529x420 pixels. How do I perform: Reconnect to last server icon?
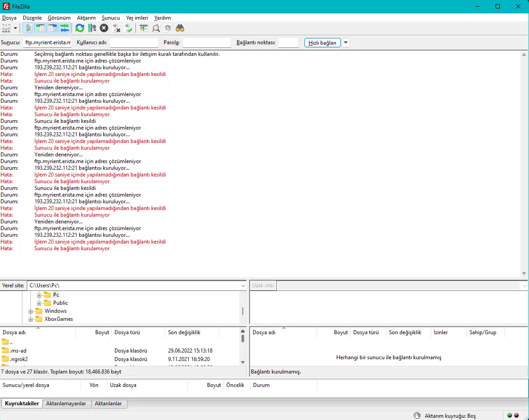tap(128, 28)
